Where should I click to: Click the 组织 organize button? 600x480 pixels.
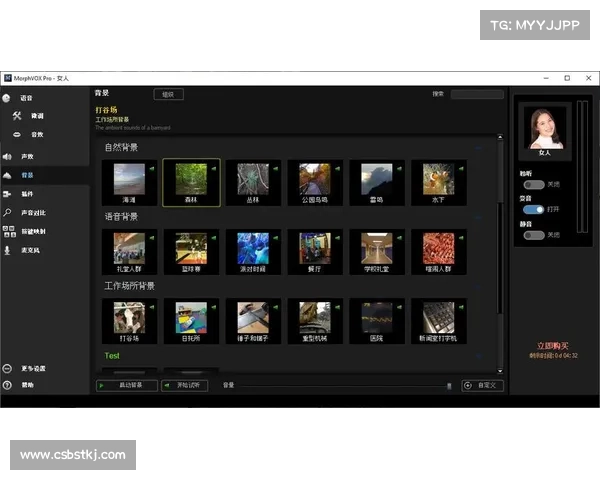tap(168, 94)
